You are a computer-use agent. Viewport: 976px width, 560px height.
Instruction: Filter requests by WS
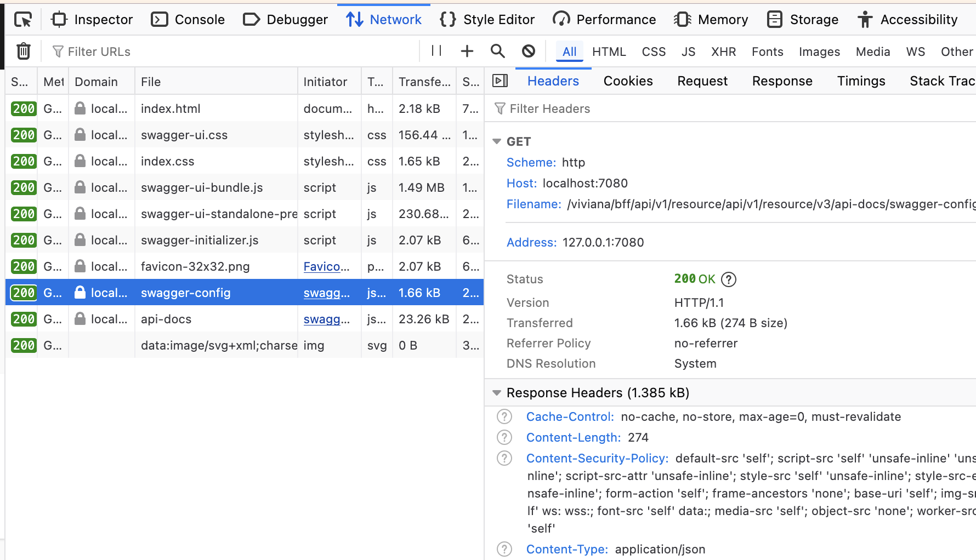click(915, 52)
